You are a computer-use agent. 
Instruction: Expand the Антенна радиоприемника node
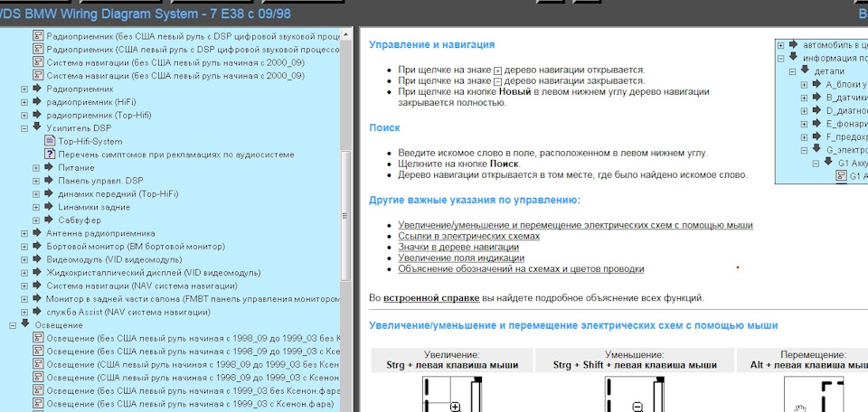24,233
